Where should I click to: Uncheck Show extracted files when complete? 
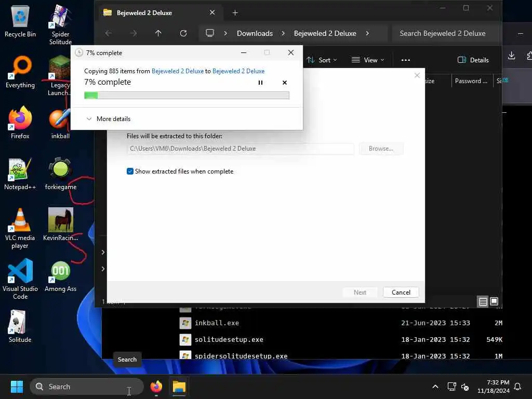130,171
